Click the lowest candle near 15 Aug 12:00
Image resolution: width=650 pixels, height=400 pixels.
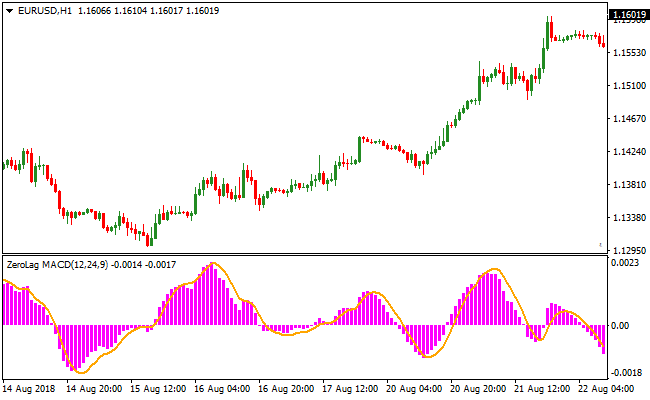(150, 238)
